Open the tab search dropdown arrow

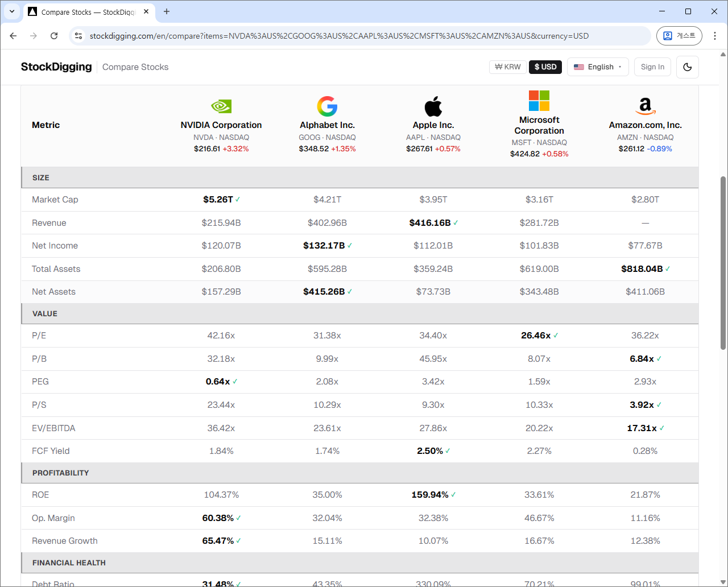[12, 11]
